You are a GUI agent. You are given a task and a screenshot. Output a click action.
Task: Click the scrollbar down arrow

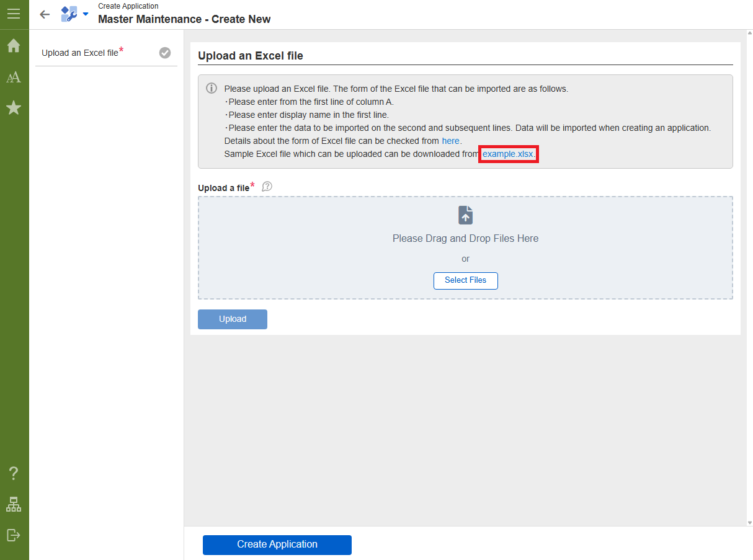[x=749, y=523]
